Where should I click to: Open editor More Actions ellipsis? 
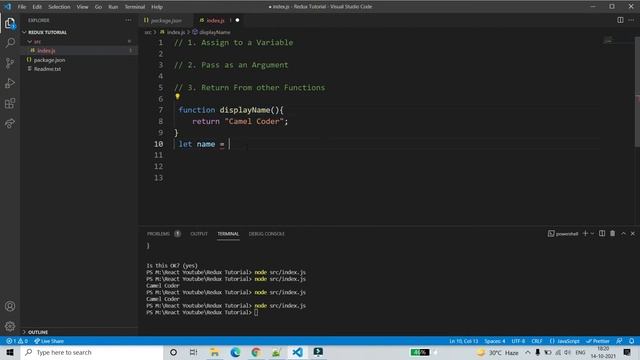pos(631,20)
